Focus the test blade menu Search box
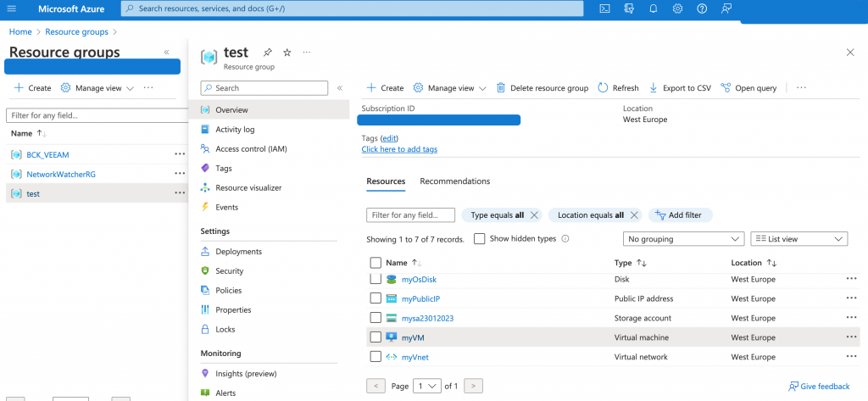Image resolution: width=868 pixels, height=401 pixels. [264, 88]
